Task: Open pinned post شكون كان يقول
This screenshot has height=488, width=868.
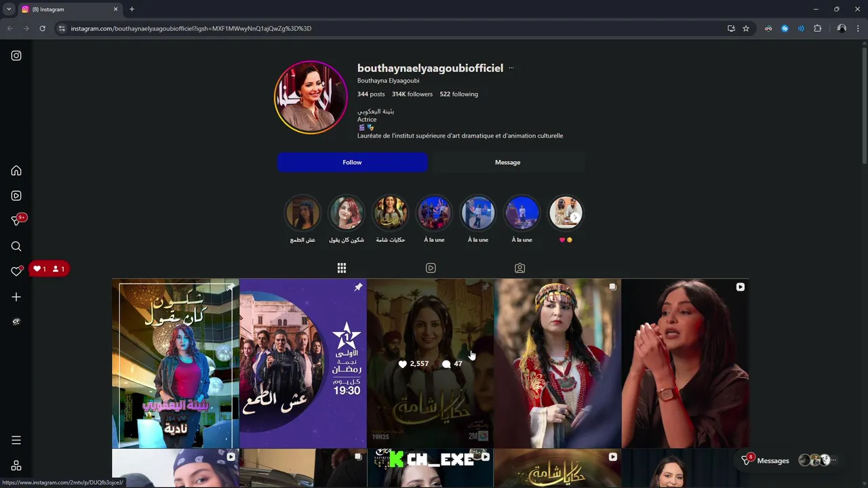Action: pos(176,363)
